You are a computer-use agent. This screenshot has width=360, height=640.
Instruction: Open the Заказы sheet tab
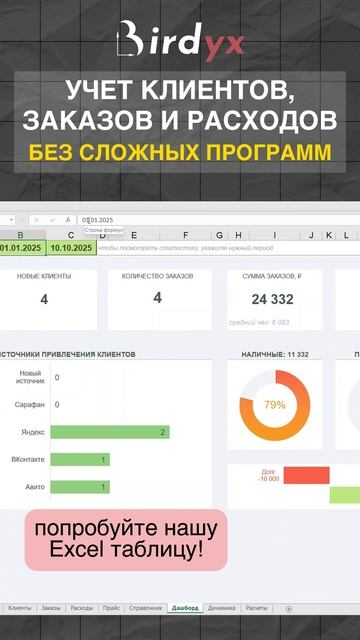click(x=51, y=608)
